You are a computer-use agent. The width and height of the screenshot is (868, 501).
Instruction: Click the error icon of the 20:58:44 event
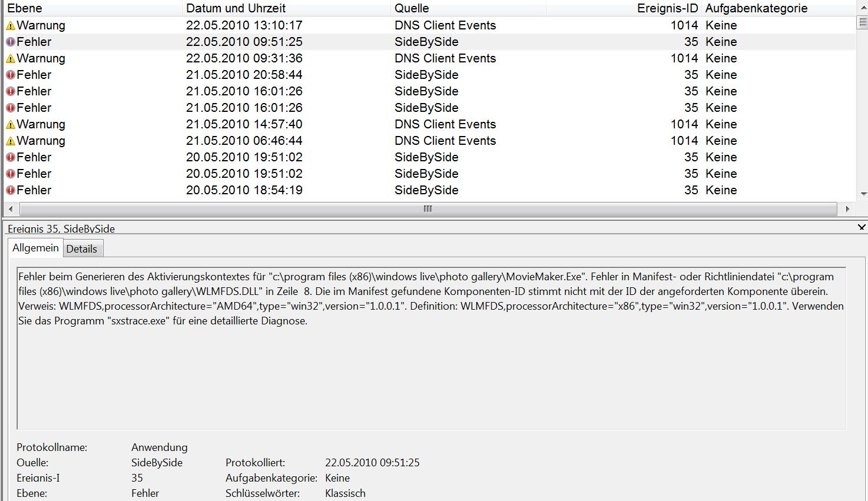(x=11, y=75)
